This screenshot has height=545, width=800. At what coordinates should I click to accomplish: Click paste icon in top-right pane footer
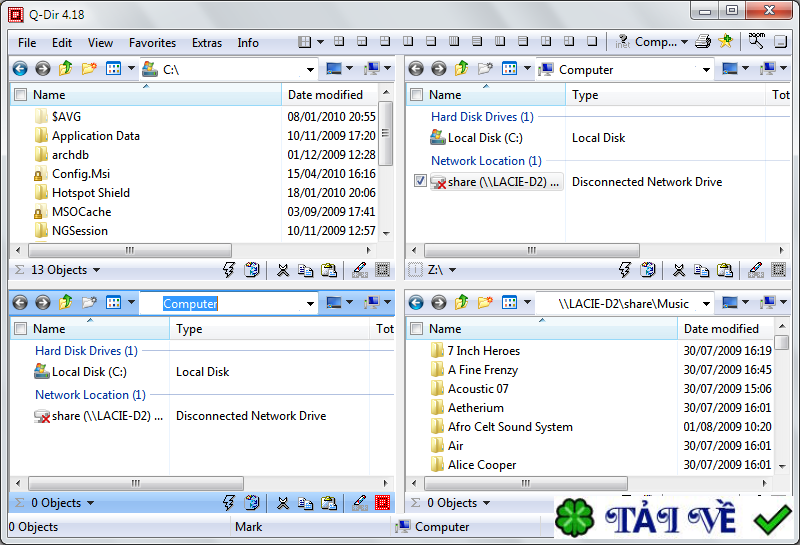tap(724, 270)
